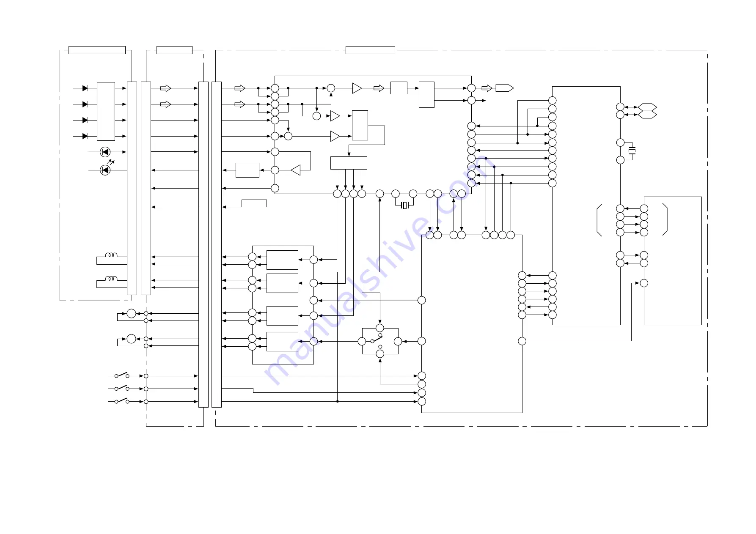Click the switch contact symbol inside the switch block
This screenshot has height=534, width=756.
point(377,339)
